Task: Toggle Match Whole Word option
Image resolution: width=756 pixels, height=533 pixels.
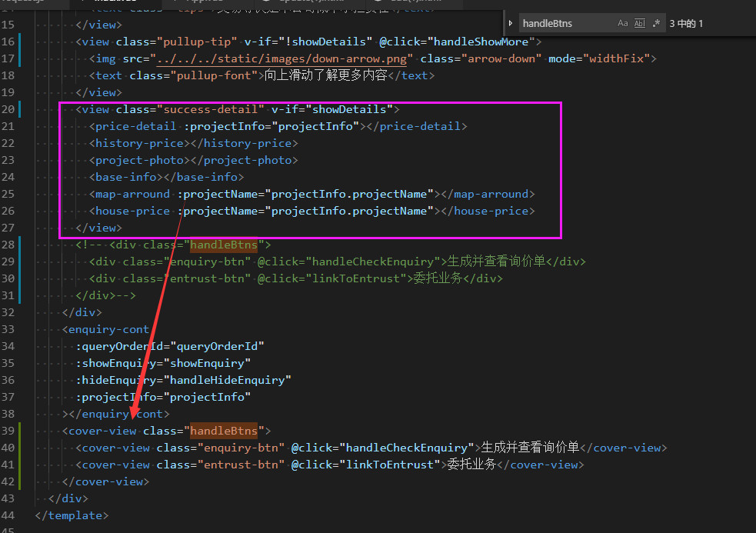Action: (640, 24)
